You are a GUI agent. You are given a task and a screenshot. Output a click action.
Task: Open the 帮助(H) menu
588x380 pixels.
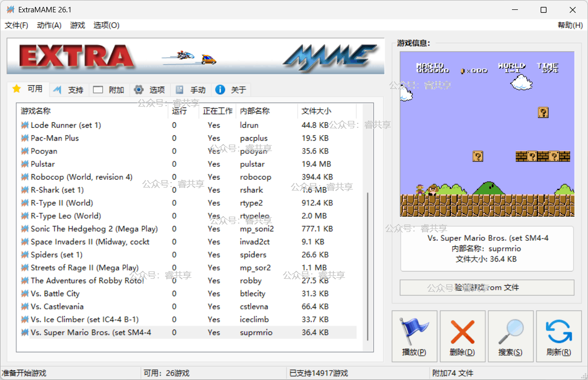point(570,25)
